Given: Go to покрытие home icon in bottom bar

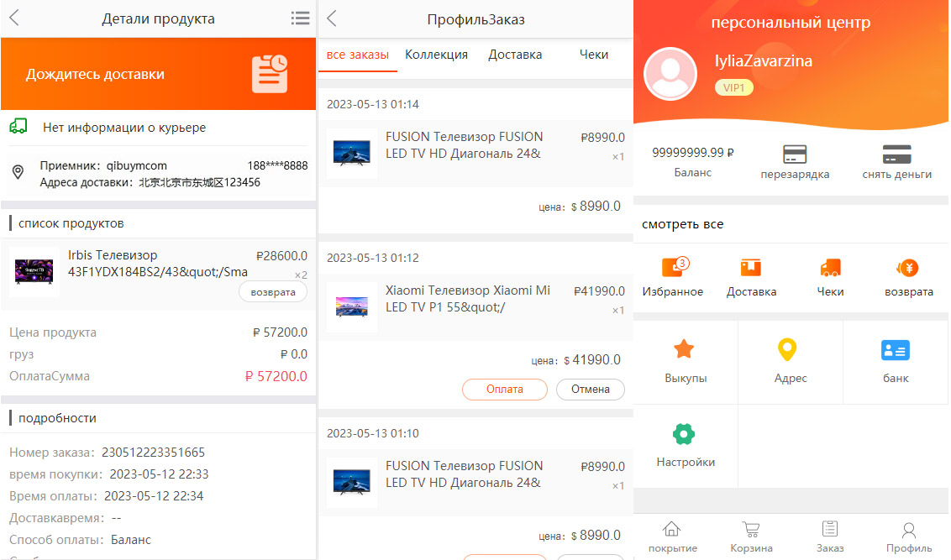Looking at the screenshot, I should 671,529.
